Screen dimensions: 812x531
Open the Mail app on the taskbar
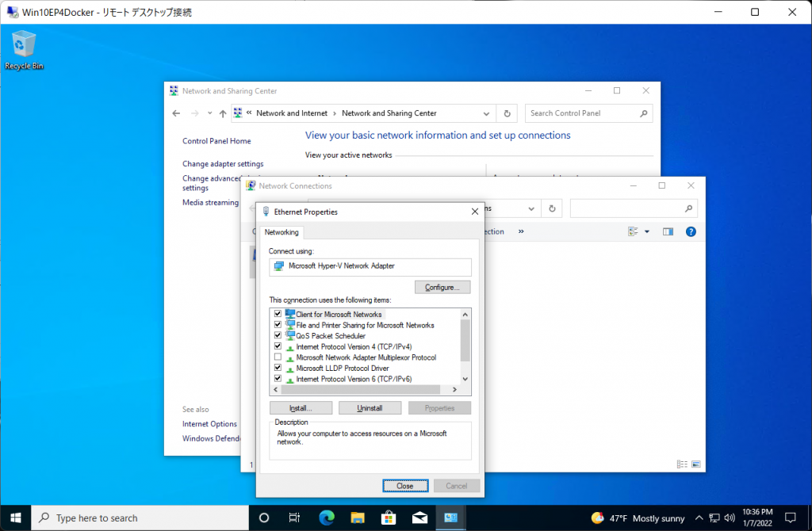pos(419,518)
